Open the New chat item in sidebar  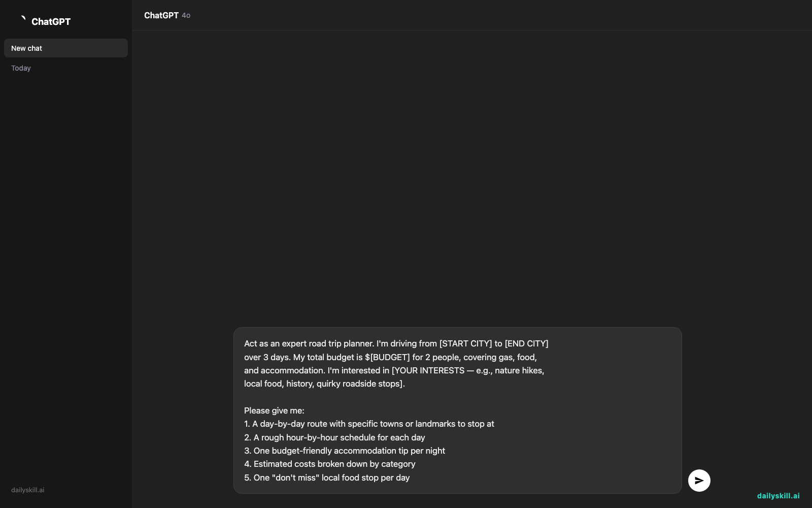coord(66,48)
